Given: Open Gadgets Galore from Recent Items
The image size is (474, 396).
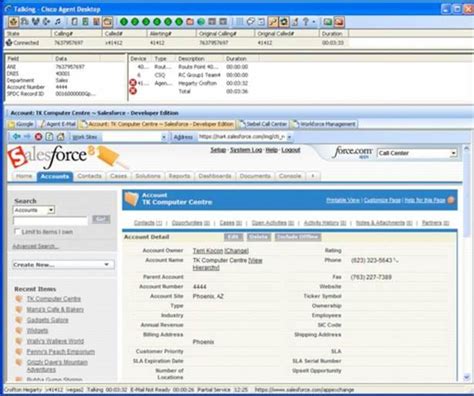Looking at the screenshot, I should tap(47, 320).
